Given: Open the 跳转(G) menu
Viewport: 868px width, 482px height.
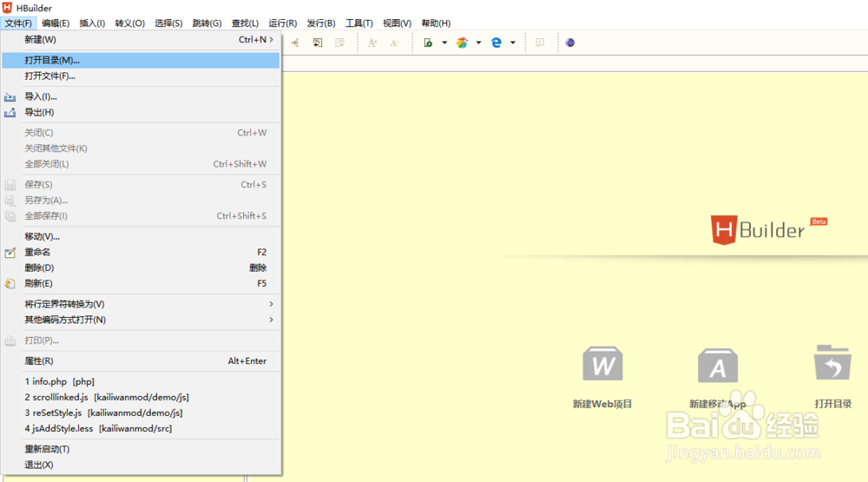Looking at the screenshot, I should tap(207, 23).
